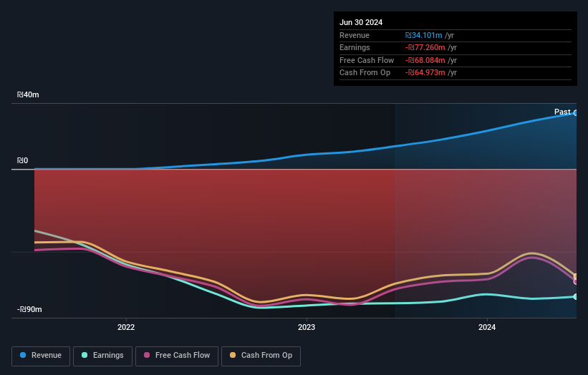588x375 pixels.
Task: Toggle the Earnings legend button
Action: pyautogui.click(x=102, y=356)
